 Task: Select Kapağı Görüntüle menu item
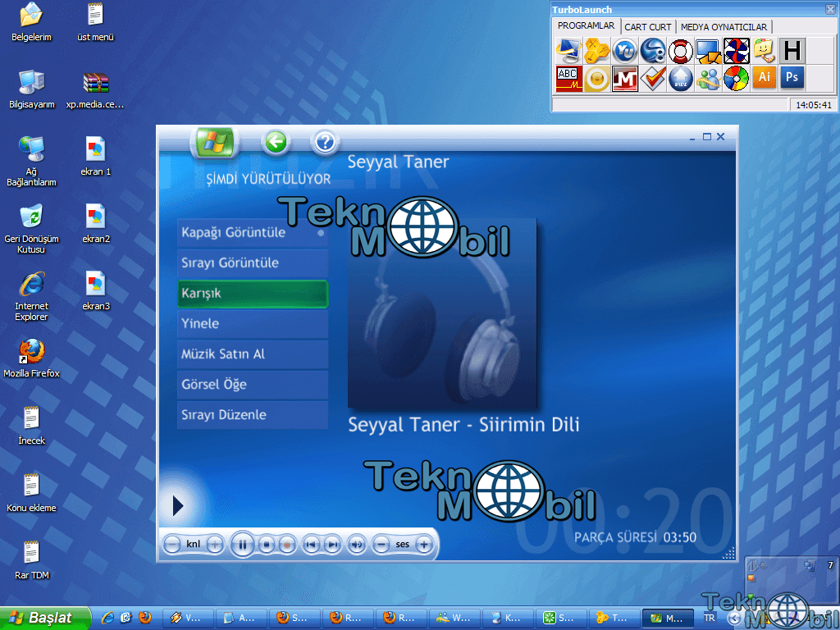(253, 232)
